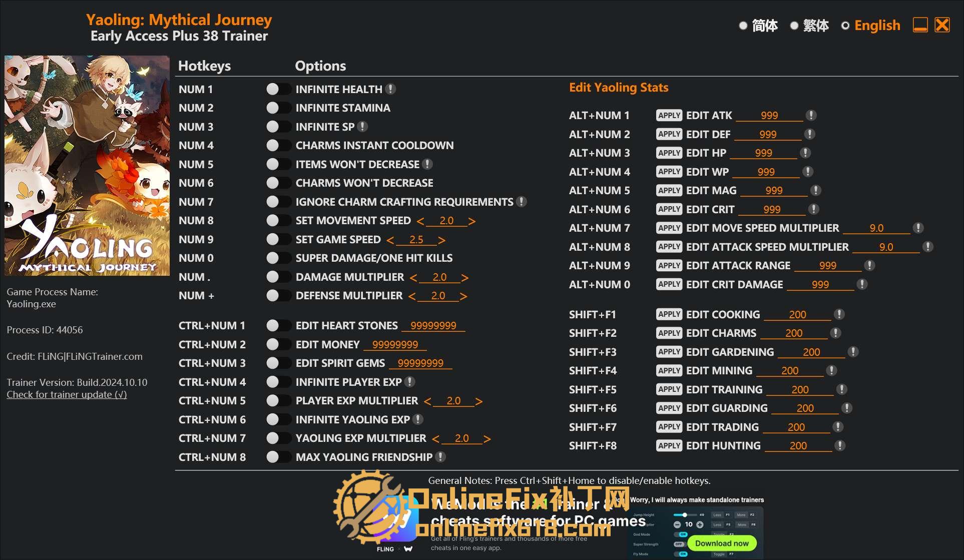
Task: Apply the Edit Trading value
Action: point(669,427)
